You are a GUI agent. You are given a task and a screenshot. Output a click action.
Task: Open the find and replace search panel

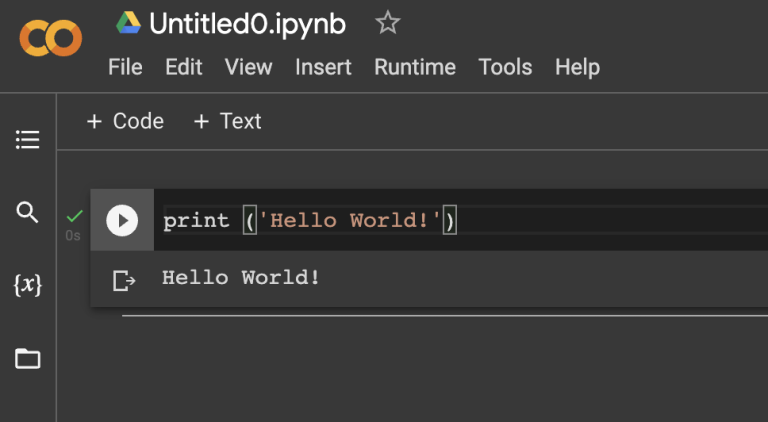pyautogui.click(x=28, y=212)
